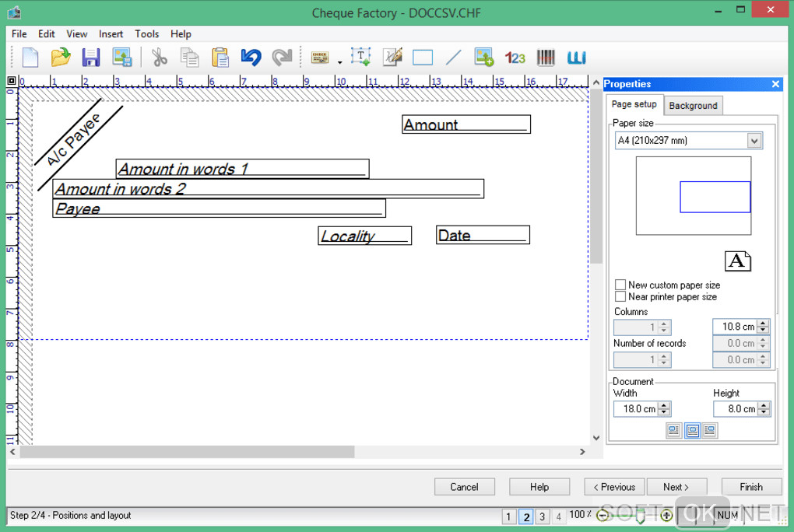Click the page orientation 'A' icon
The image size is (794, 532).
pyautogui.click(x=738, y=261)
